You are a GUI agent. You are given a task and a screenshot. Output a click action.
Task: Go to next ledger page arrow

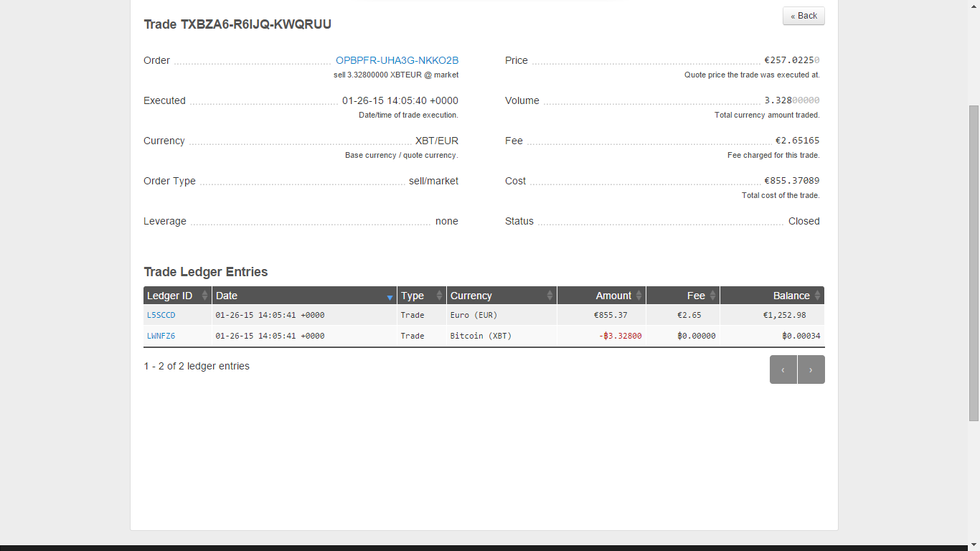coord(811,369)
